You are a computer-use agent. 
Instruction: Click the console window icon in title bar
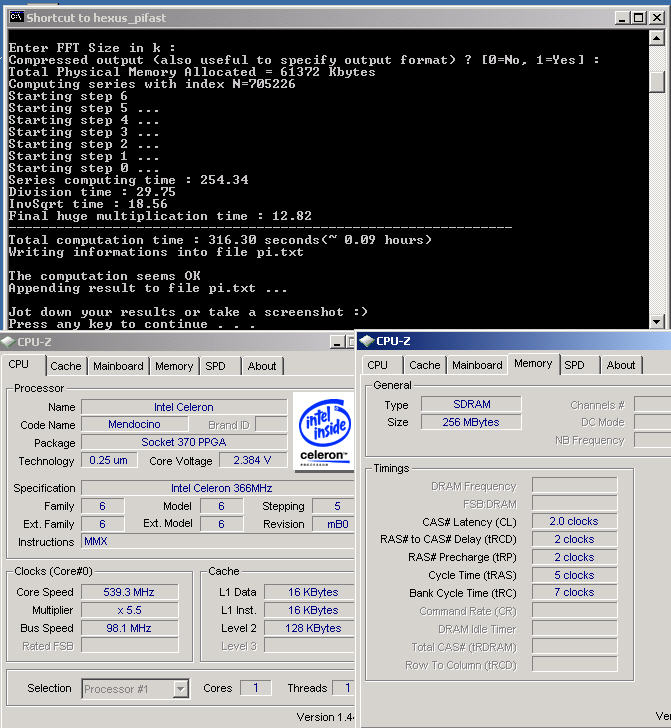click(x=16, y=17)
